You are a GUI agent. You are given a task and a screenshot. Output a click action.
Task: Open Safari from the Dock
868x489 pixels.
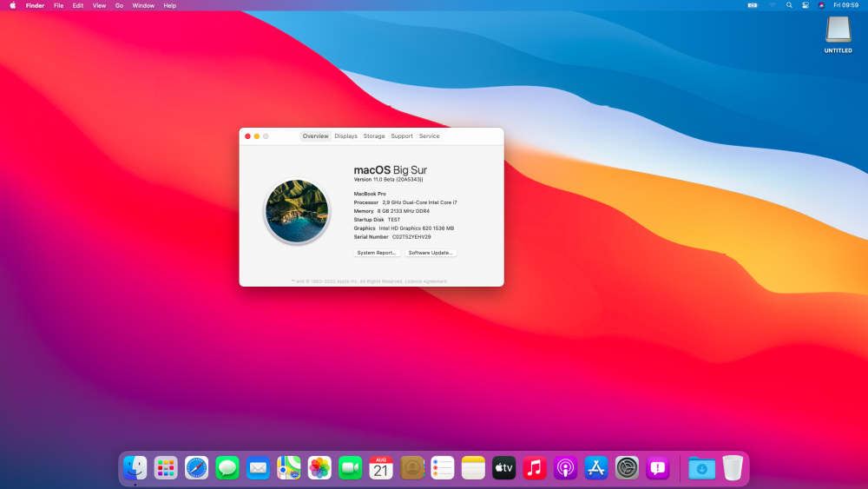196,468
